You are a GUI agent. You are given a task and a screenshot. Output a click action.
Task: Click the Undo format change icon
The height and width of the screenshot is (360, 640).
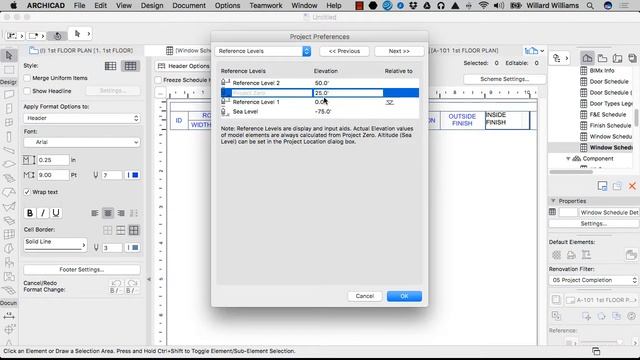pyautogui.click(x=116, y=283)
